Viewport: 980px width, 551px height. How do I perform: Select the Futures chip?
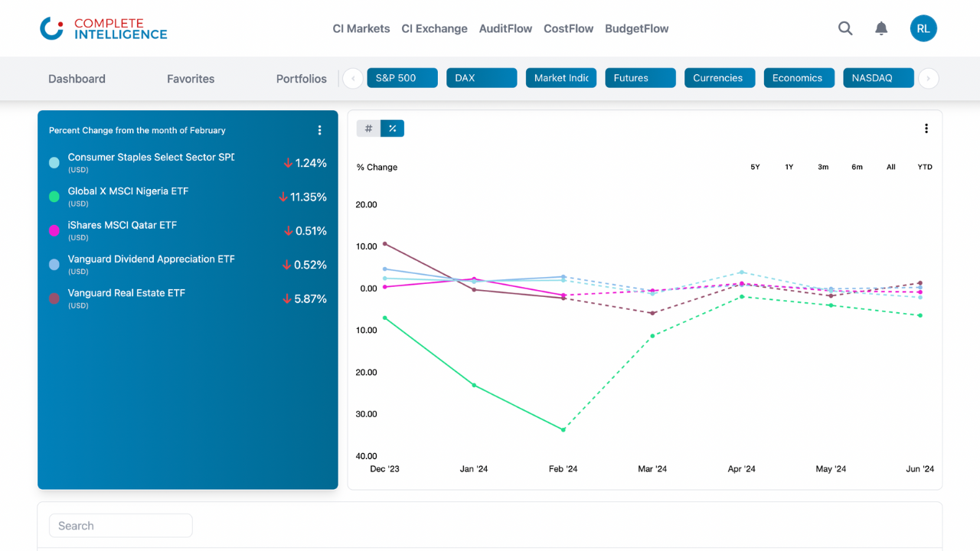click(640, 78)
